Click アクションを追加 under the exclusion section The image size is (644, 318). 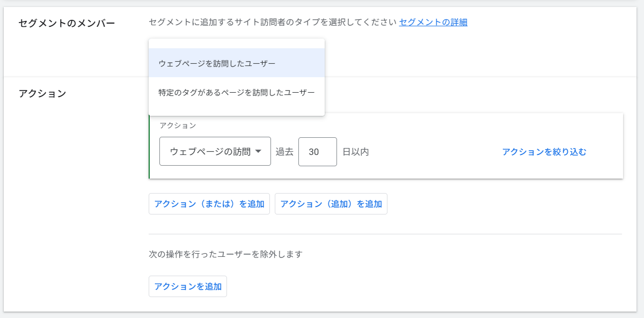pos(187,286)
